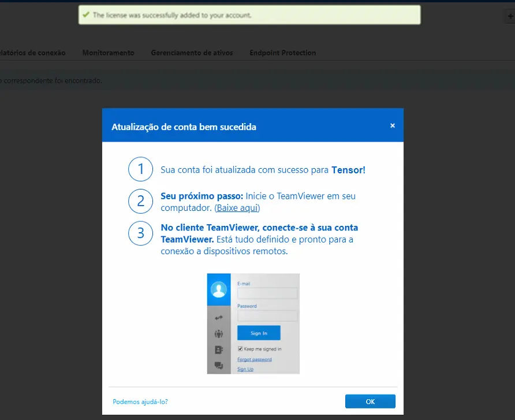Open the Gerenciamento de ativos tab
The width and height of the screenshot is (515, 420).
(x=192, y=53)
